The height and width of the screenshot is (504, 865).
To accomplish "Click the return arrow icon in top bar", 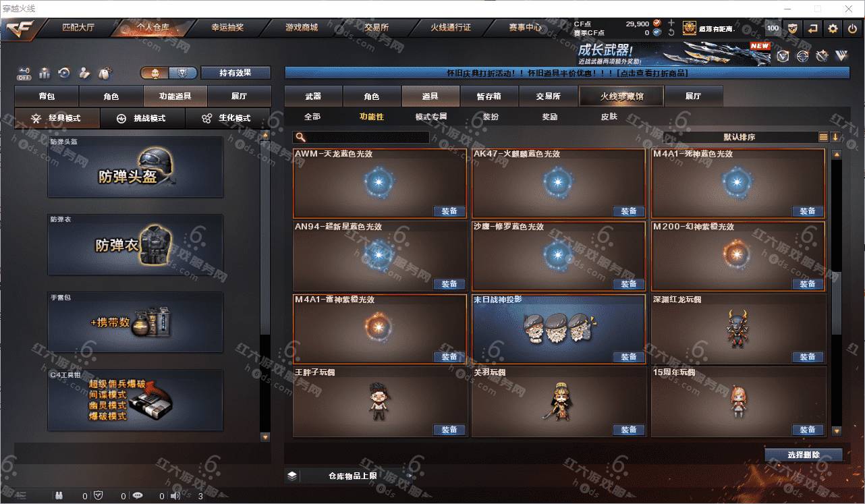I will [x=812, y=28].
